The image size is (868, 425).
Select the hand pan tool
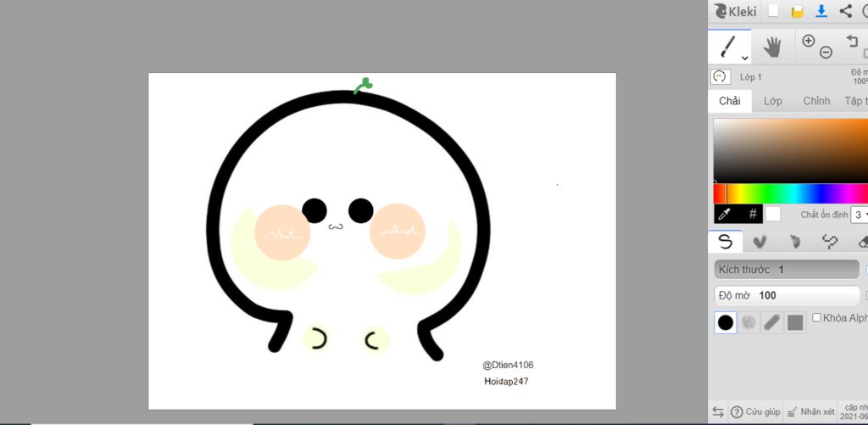(x=772, y=48)
